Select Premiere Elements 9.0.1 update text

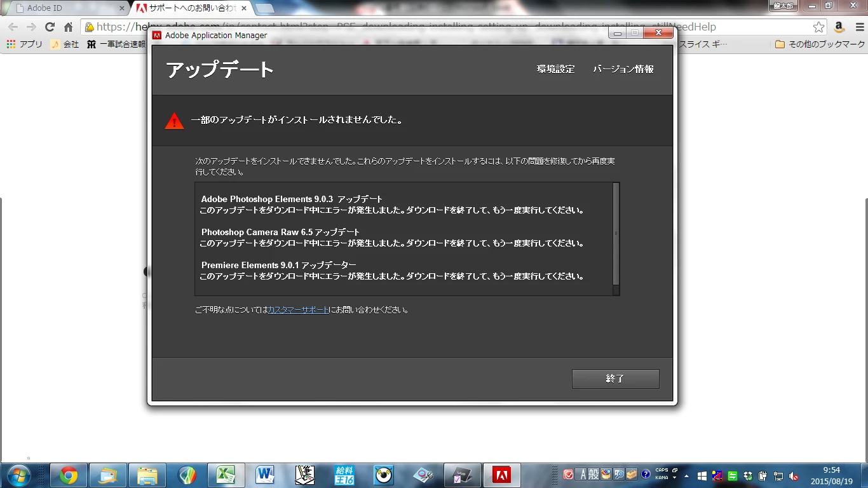click(x=278, y=265)
